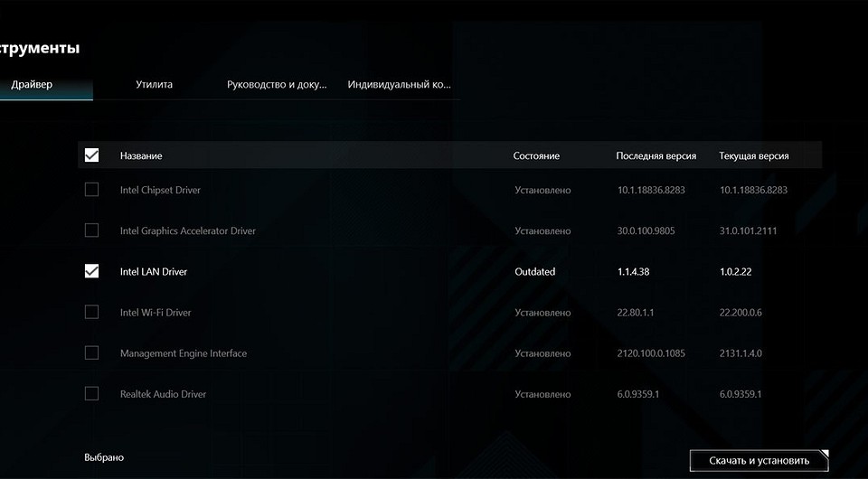Click latest version 30.0.100.9805
This screenshot has height=479, width=868.
click(646, 230)
